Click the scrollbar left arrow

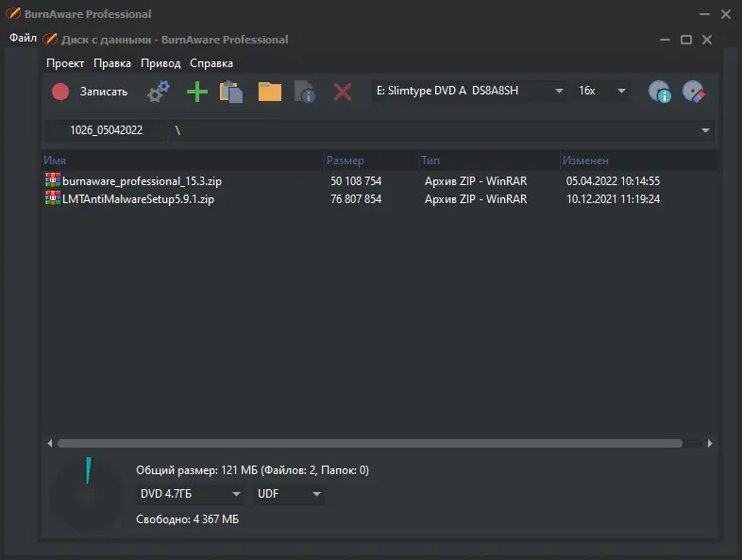[50, 444]
